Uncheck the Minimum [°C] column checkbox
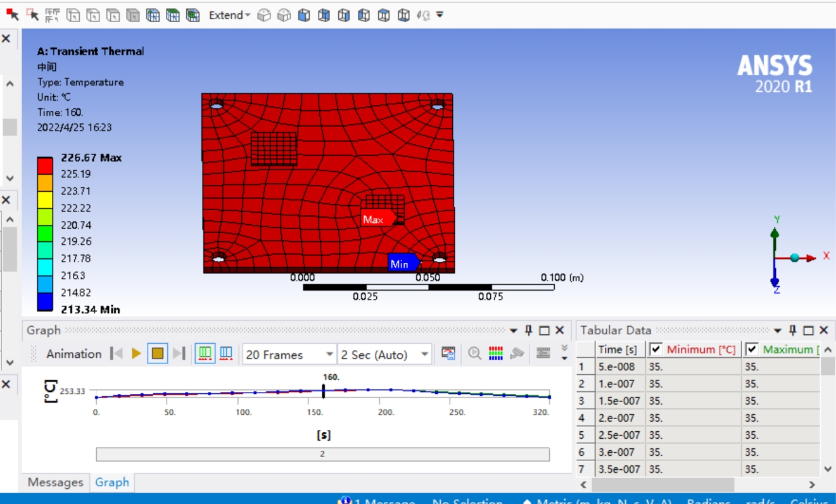This screenshot has height=504, width=836. pos(656,350)
